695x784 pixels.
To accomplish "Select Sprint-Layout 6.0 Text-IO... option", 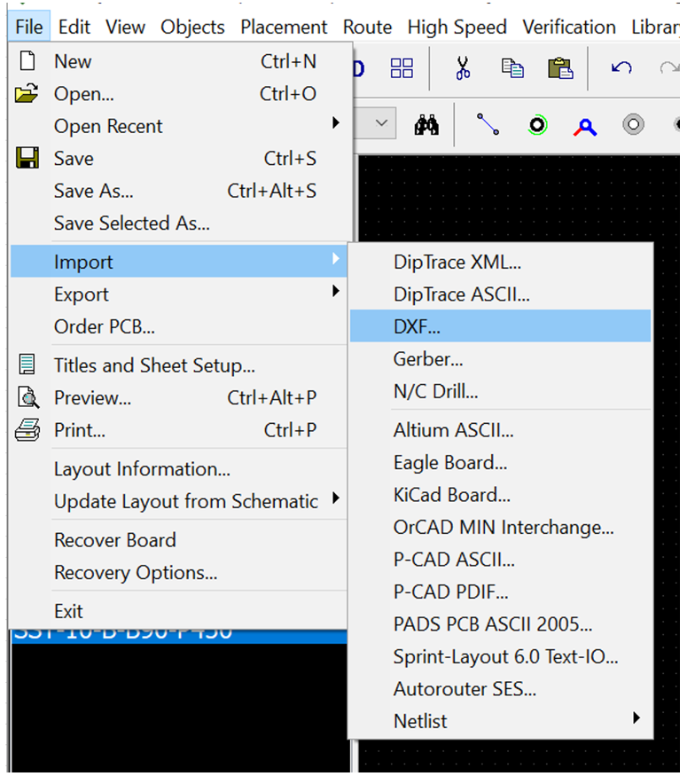I will [501, 656].
